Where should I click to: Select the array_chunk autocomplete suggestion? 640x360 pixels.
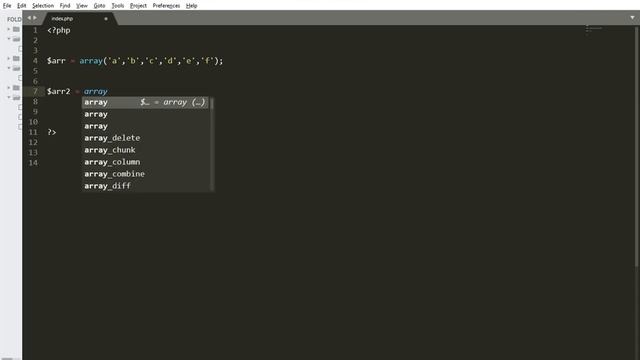pyautogui.click(x=146, y=150)
